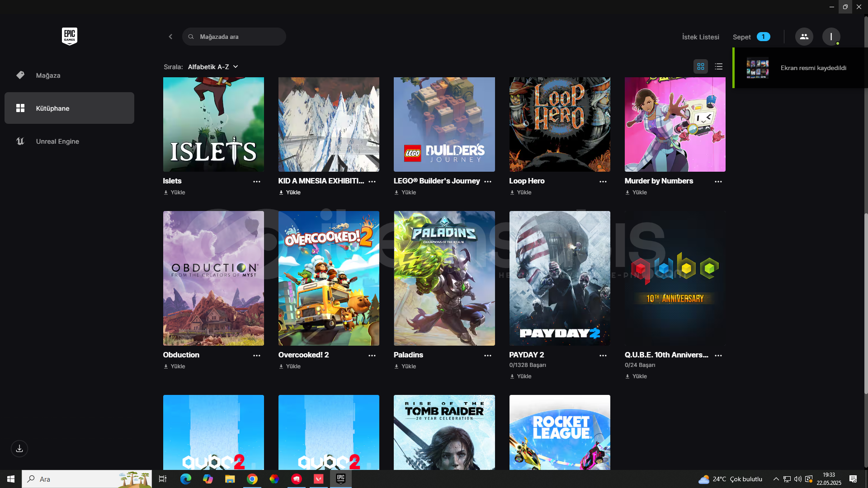The width and height of the screenshot is (868, 488).
Task: Open the Overcooked! 2 cover art
Action: click(x=329, y=278)
